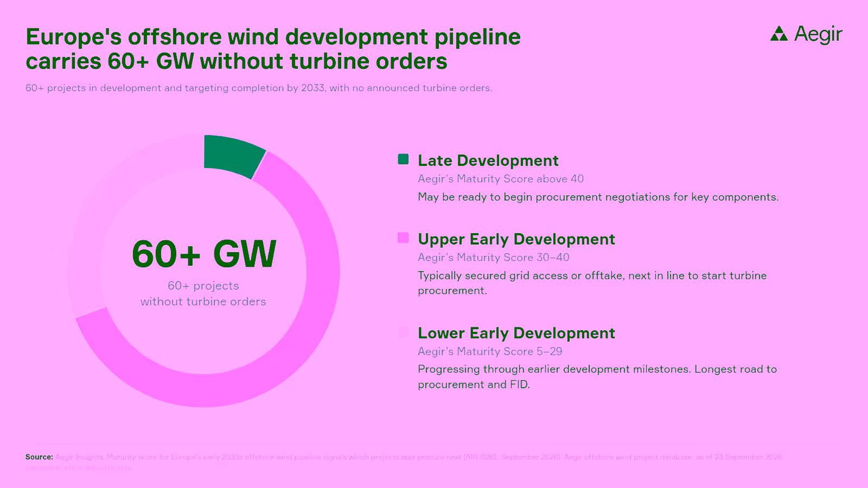The width and height of the screenshot is (868, 488).
Task: Click the Aegir Insights source citation text
Action: point(419,457)
